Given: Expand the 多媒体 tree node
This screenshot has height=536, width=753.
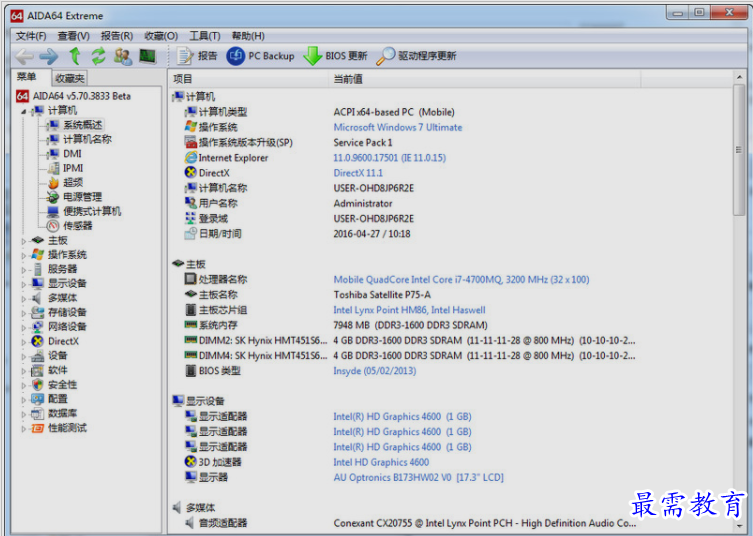Looking at the screenshot, I should coord(24,299).
